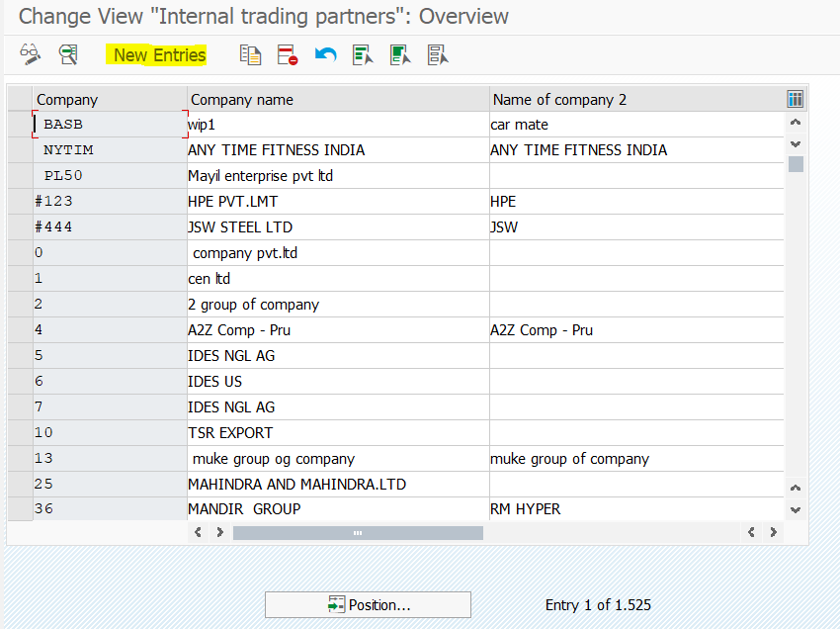Click the blue Undo Change arrow icon
The image size is (840, 629).
point(326,54)
